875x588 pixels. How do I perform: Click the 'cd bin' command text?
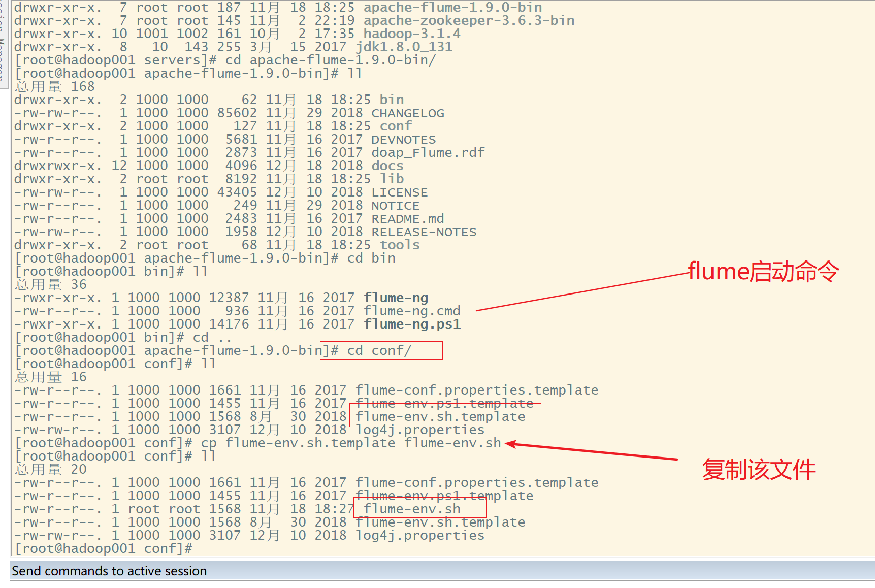(x=371, y=258)
